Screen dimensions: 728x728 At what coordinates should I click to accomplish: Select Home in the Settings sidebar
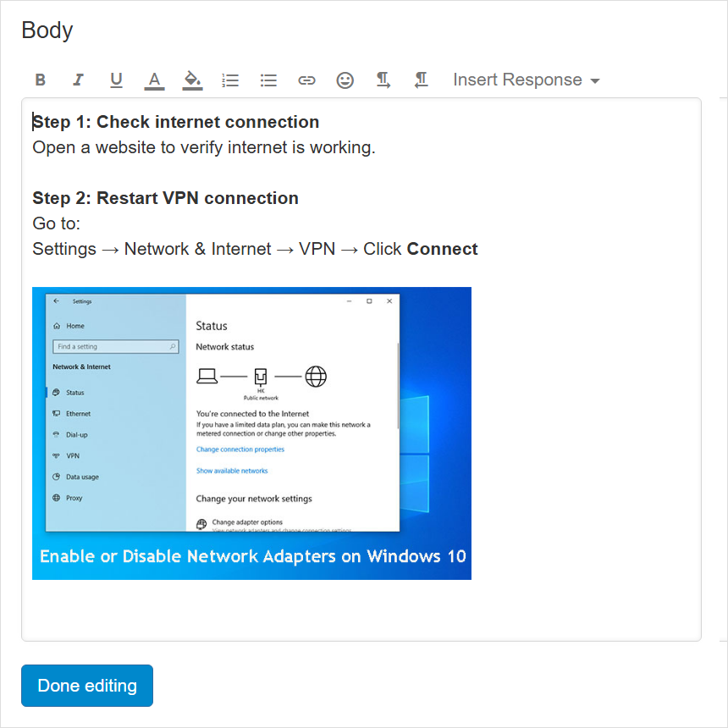click(72, 326)
